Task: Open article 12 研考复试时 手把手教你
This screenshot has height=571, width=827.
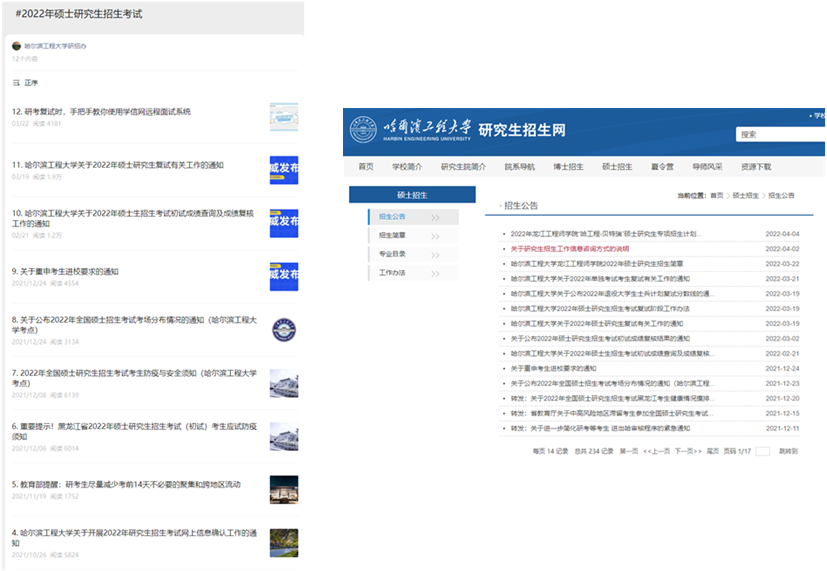Action: coord(101,111)
